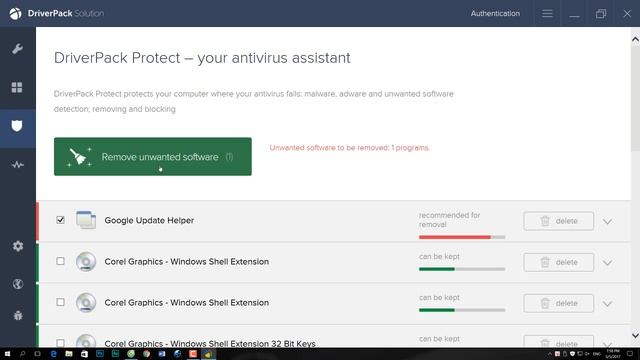Screen dimensions: 640x360
Task: Click the disc icon of the first Corel Graphics entry
Action: click(86, 262)
